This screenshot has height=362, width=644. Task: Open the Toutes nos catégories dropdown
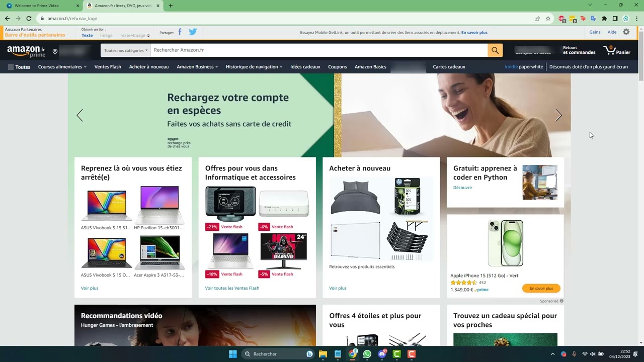126,50
